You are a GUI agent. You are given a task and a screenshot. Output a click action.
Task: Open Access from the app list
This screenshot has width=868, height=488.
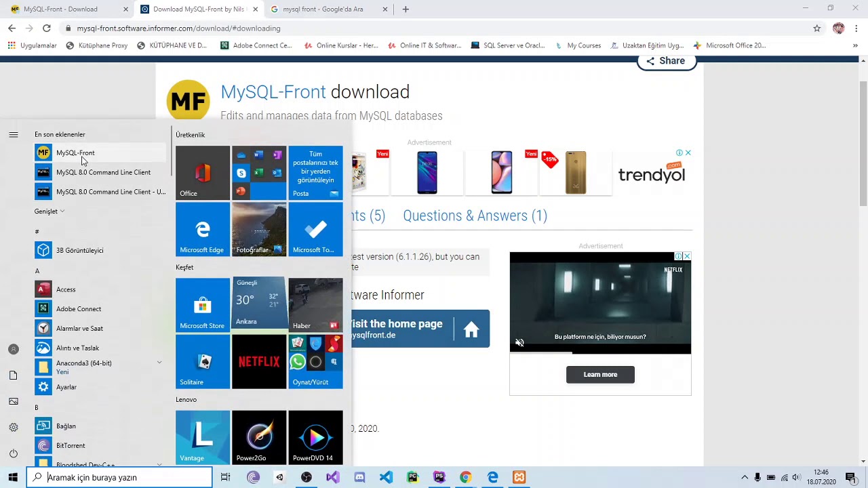pyautogui.click(x=99, y=289)
